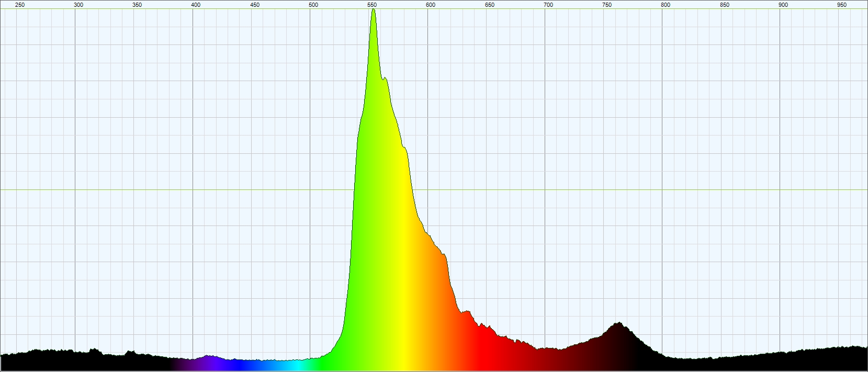Click the 550 wavelength axis label
Viewport: 868px width, 372px height.
[372, 5]
